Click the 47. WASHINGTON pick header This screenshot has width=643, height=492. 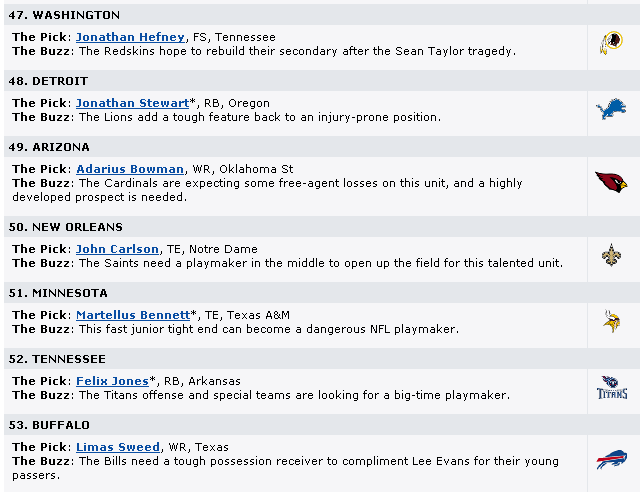point(64,15)
